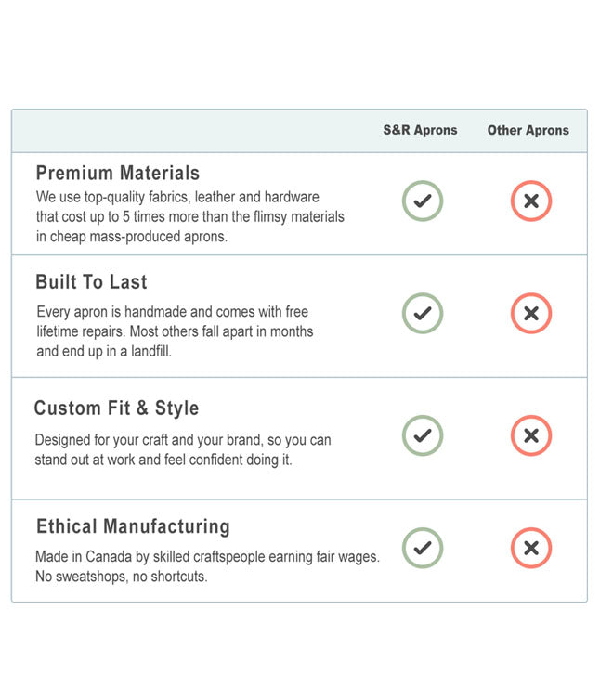Click the green checkmark for Premium Materials

(422, 201)
